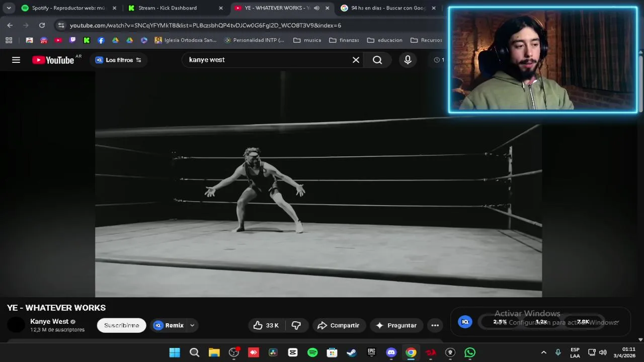
Task: Close the Kick Dashboard tab
Action: 220,8
